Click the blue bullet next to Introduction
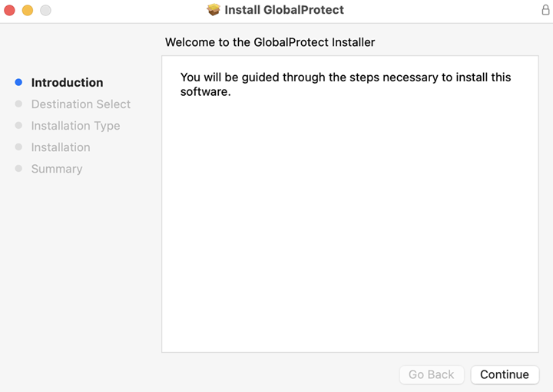Image resolution: width=553 pixels, height=392 pixels. (x=18, y=82)
